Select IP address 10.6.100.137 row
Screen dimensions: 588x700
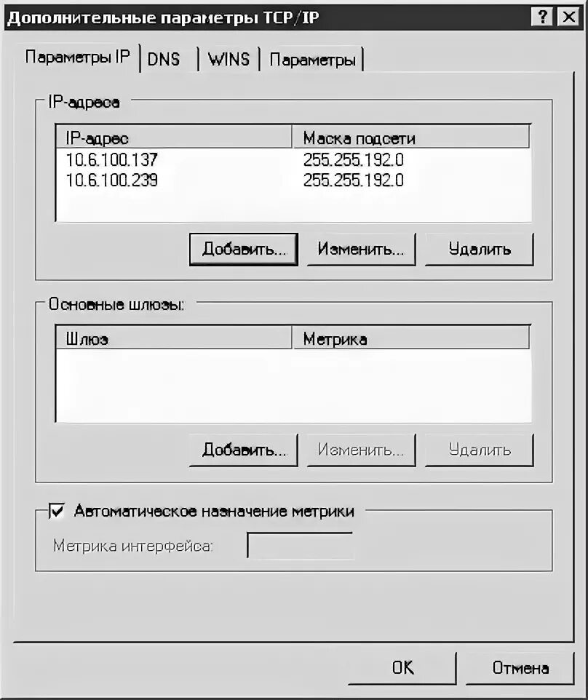point(293,159)
